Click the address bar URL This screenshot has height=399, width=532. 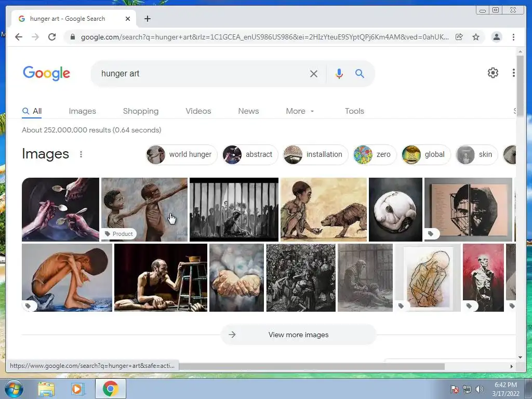264,37
